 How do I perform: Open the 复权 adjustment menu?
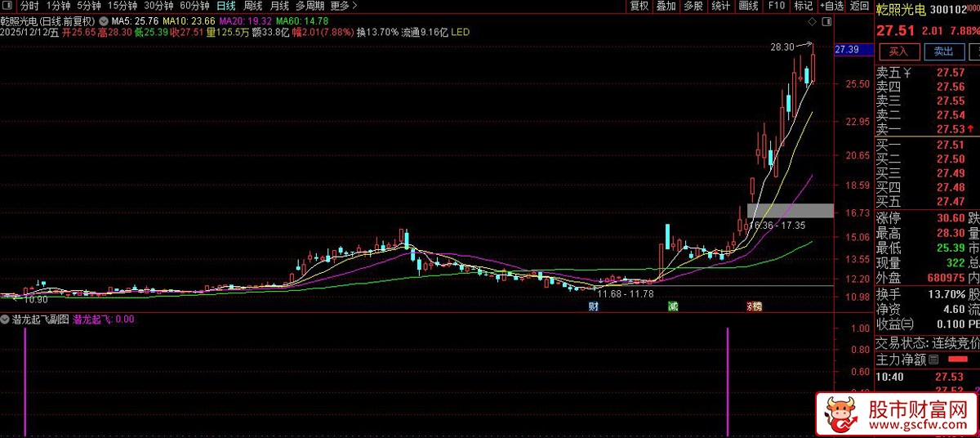(639, 6)
